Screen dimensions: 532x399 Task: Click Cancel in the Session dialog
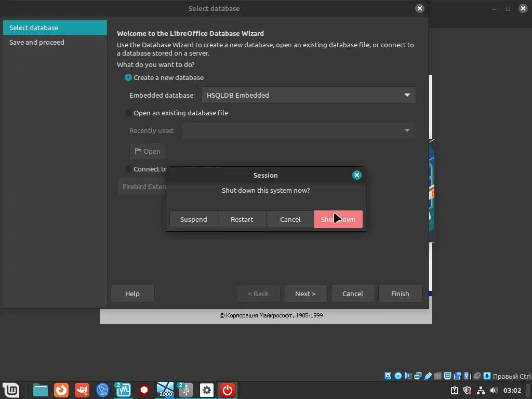(290, 219)
